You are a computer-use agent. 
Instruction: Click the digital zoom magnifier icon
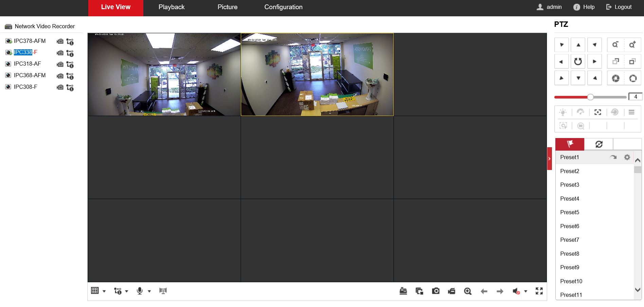(x=468, y=291)
